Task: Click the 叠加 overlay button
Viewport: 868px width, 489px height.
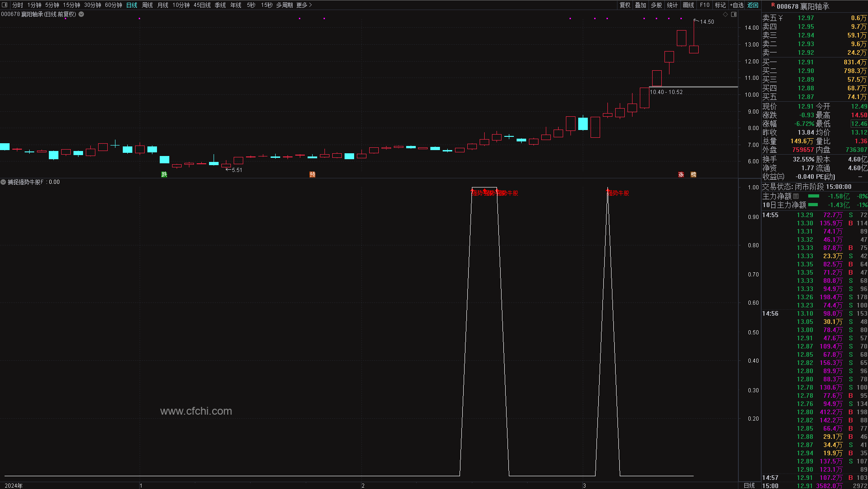Action: pos(641,5)
